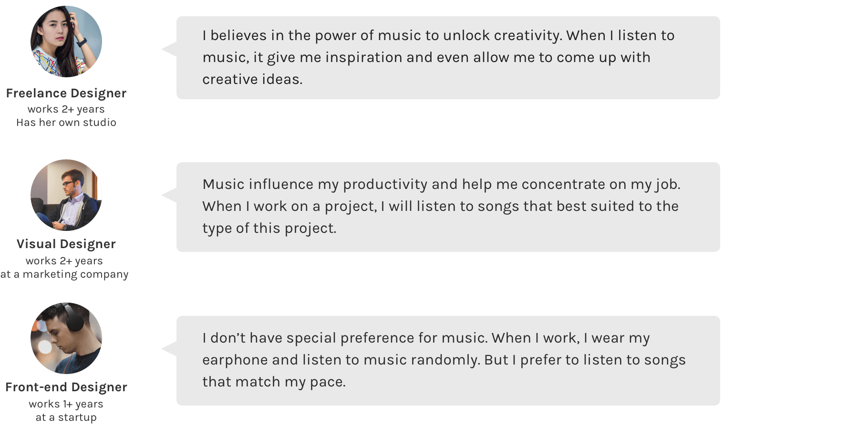
Task: Click the Front-end Designer's avatar with headphones
Action: (66, 338)
